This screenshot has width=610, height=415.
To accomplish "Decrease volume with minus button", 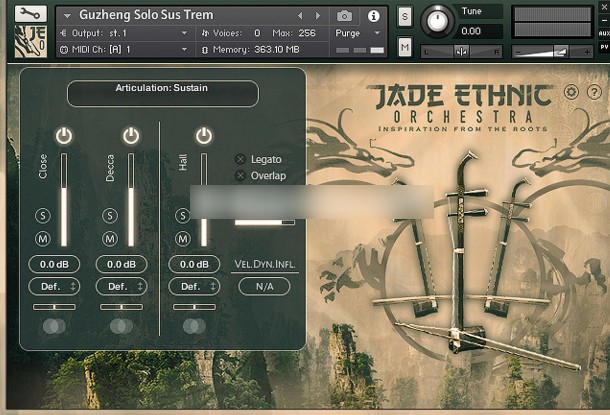I will point(519,52).
